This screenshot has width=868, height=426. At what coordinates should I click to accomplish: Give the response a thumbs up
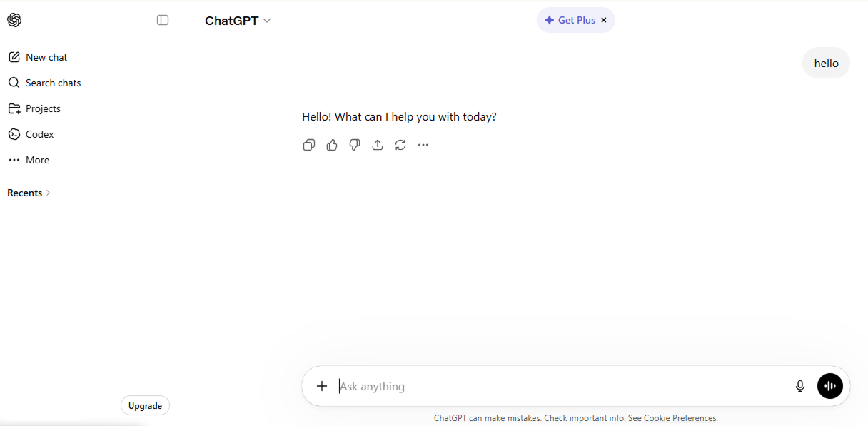(x=332, y=145)
